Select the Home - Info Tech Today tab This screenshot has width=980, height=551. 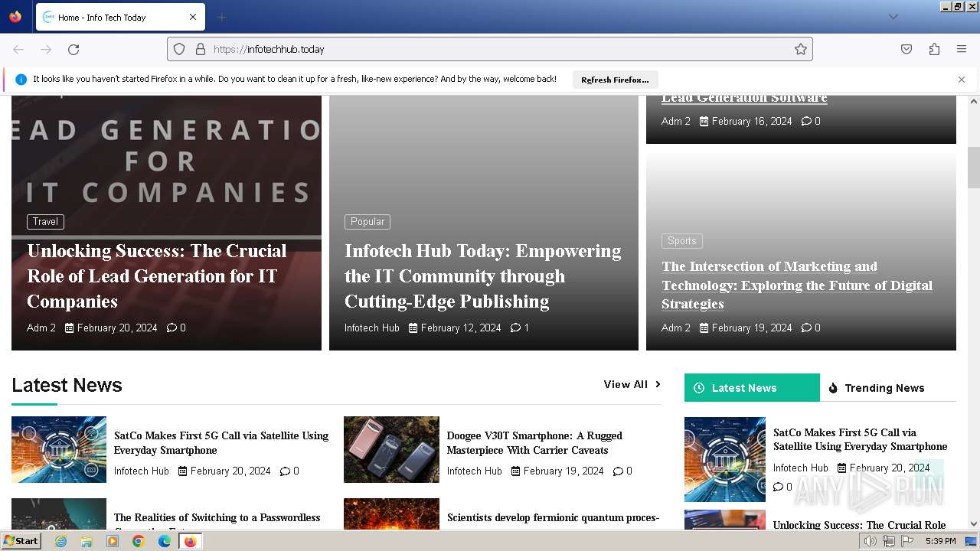[x=119, y=17]
